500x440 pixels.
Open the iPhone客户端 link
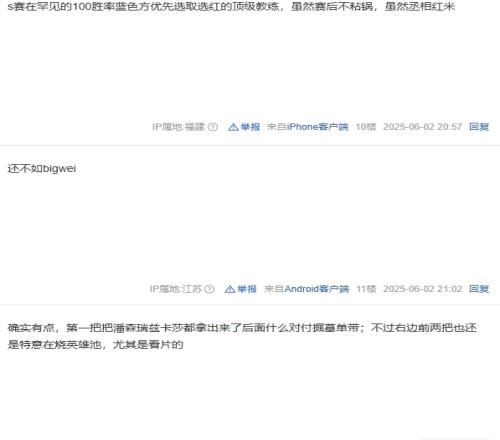(x=317, y=127)
